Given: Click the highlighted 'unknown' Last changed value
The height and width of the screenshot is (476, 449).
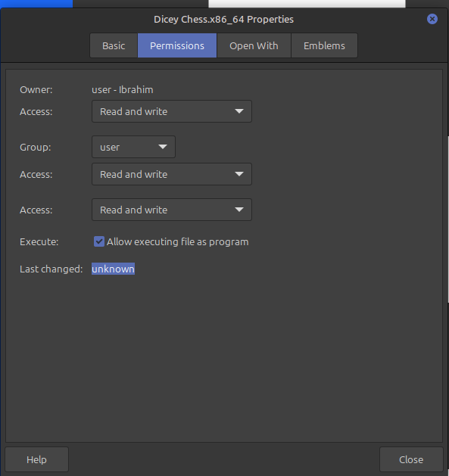Looking at the screenshot, I should pos(113,269).
